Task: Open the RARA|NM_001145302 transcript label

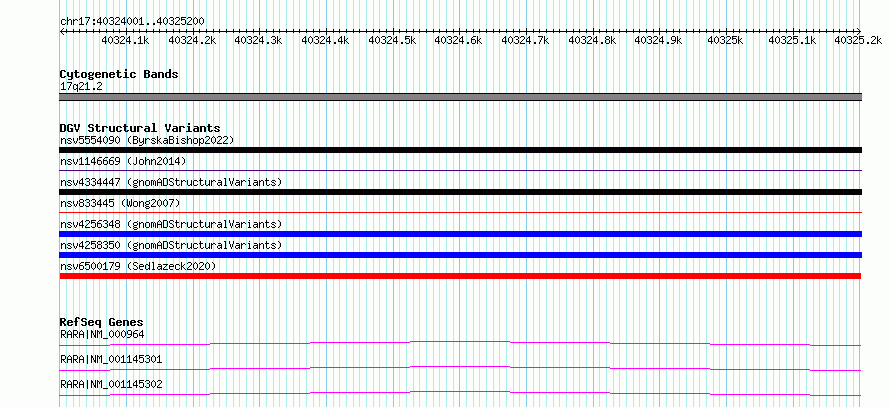Action: [x=111, y=384]
